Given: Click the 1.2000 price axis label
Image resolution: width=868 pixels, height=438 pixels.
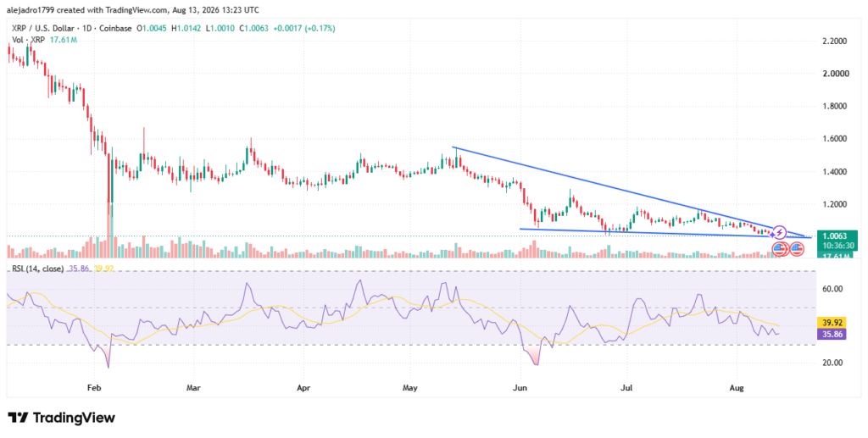Looking at the screenshot, I should [x=834, y=205].
